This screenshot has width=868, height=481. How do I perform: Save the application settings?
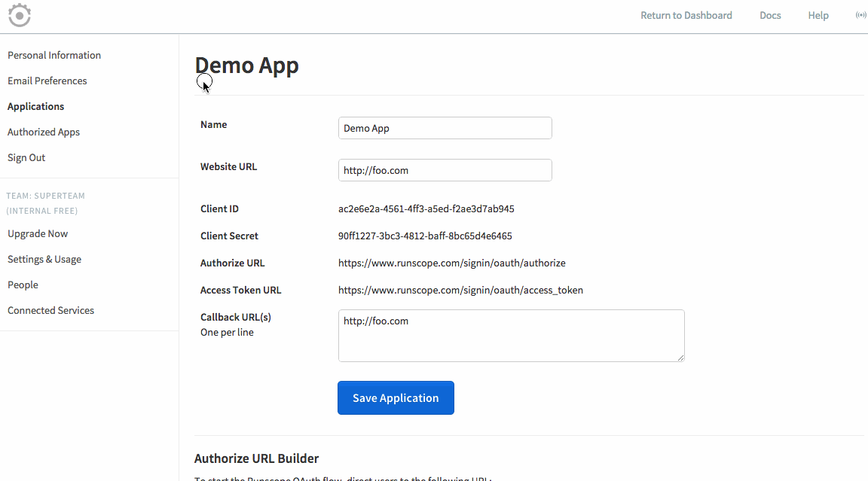pos(396,398)
